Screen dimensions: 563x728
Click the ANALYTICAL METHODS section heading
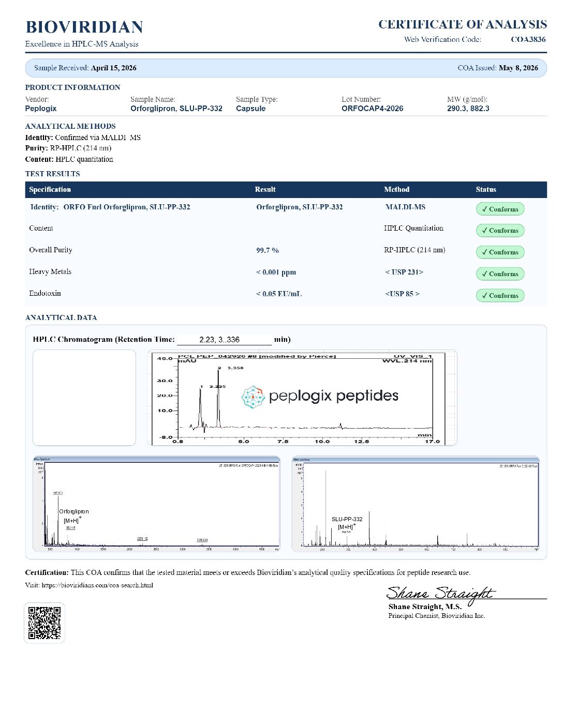[70, 126]
